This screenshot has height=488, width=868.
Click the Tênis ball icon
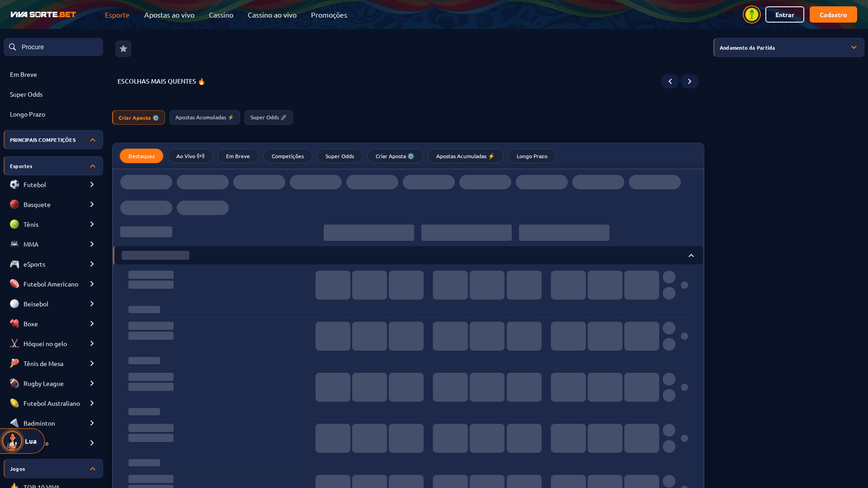pos(14,224)
